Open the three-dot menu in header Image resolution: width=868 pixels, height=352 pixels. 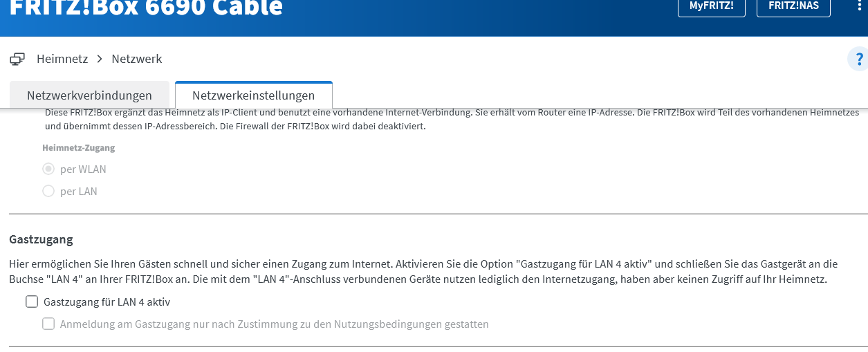[858, 7]
